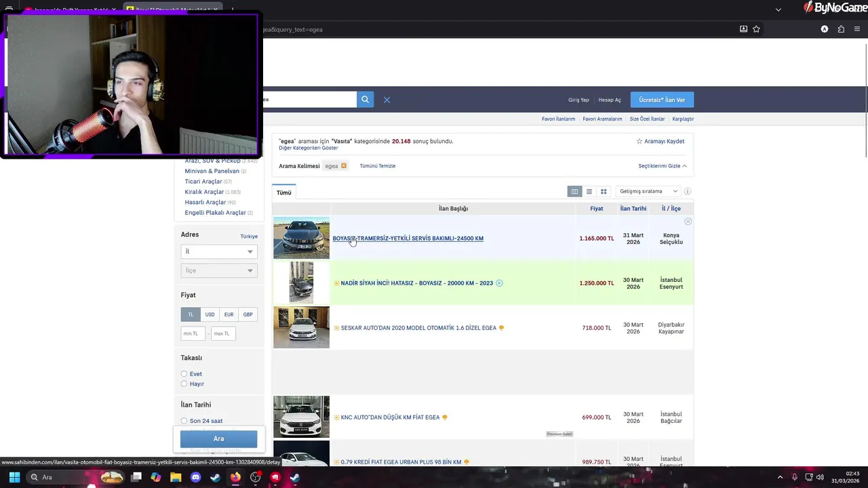Screen dimensions: 868x488
Task: Select the 'Hayır' Takaslı radio option
Action: (x=184, y=384)
